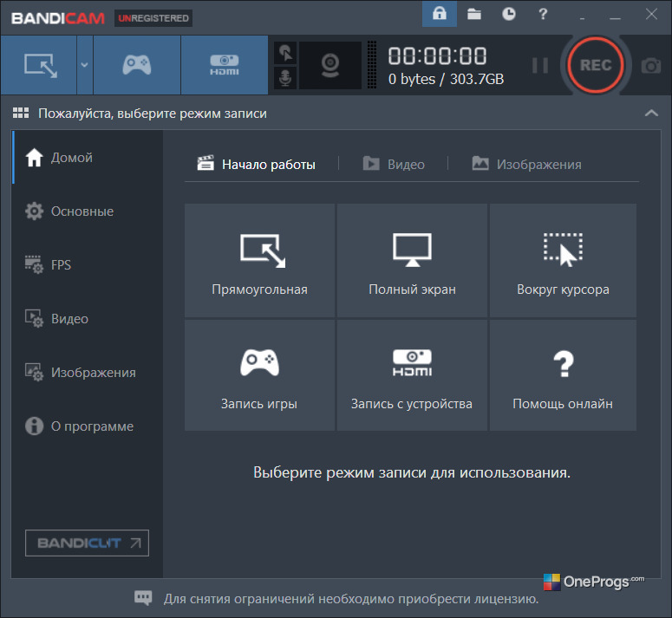Screen dimensions: 672x618
Task: Open Помощь онлайн tile
Action: coord(563,375)
